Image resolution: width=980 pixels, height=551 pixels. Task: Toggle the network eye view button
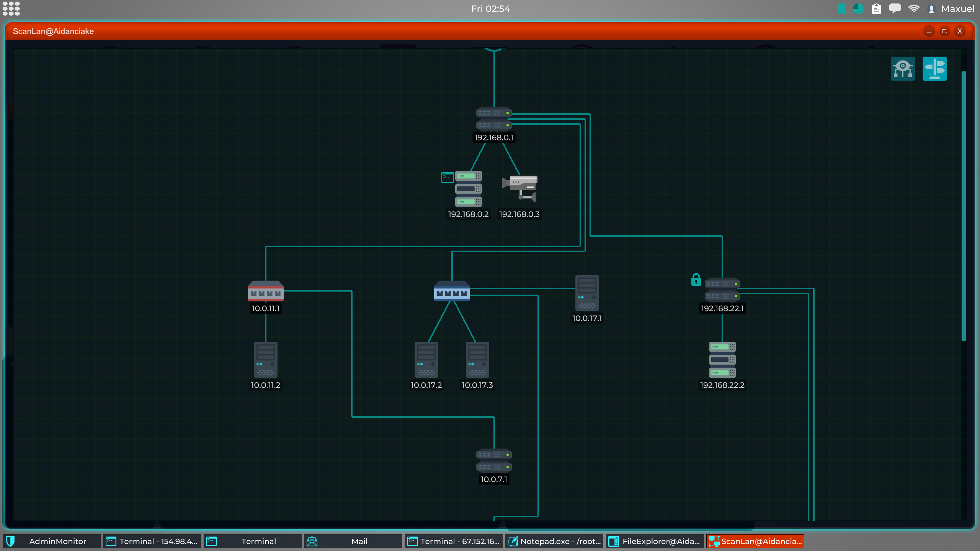(x=903, y=69)
